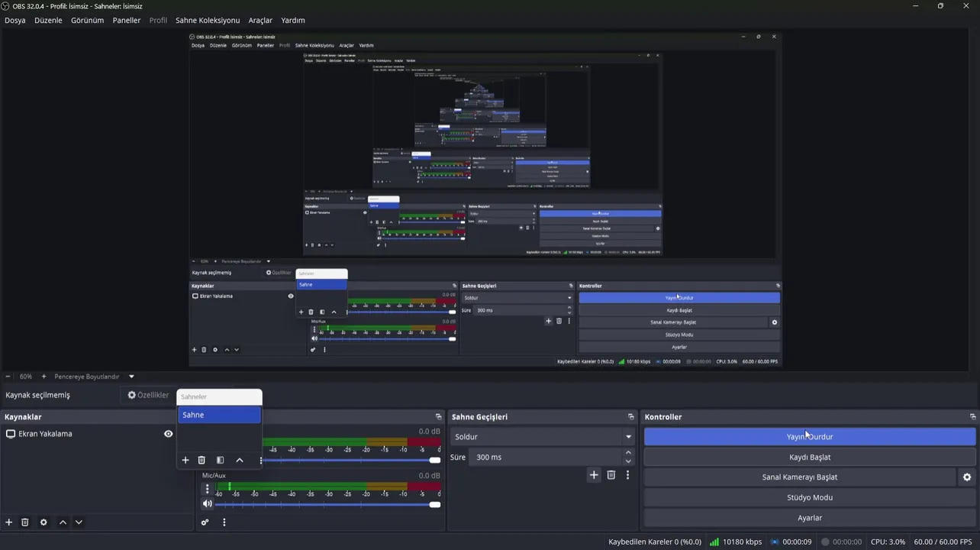Open source properties gear in Kaynaklar toolbar

tap(44, 522)
